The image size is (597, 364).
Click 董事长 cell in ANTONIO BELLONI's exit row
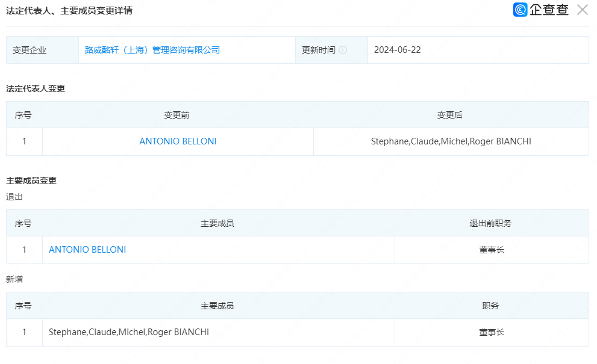tap(491, 250)
